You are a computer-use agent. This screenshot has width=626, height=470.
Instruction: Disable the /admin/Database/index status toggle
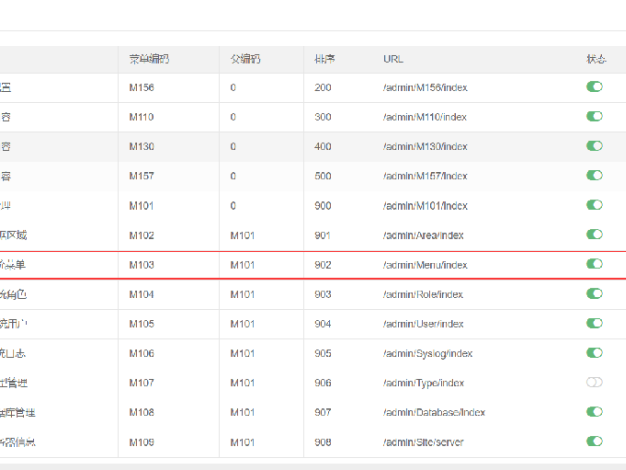tap(595, 412)
